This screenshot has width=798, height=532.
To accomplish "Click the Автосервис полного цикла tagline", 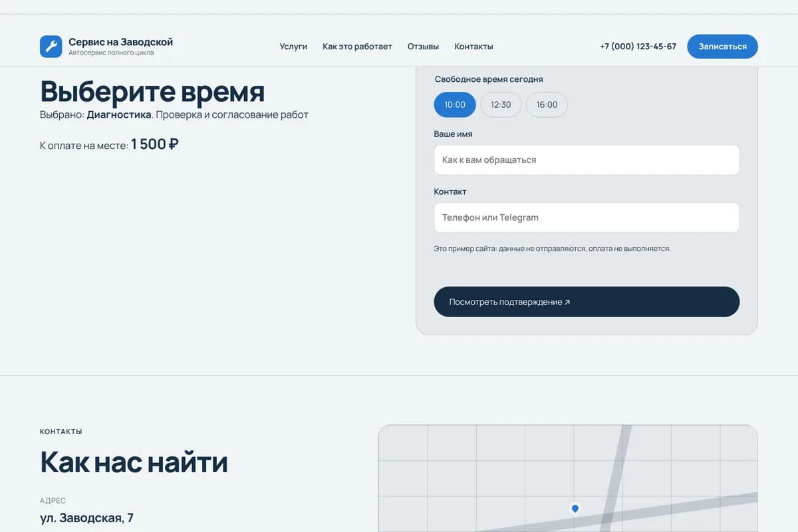I will (x=111, y=53).
